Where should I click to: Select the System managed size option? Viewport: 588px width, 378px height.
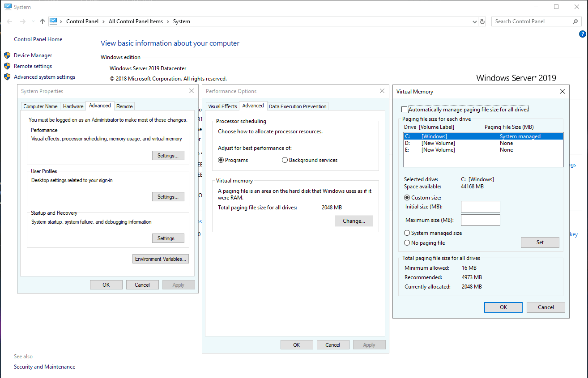407,233
